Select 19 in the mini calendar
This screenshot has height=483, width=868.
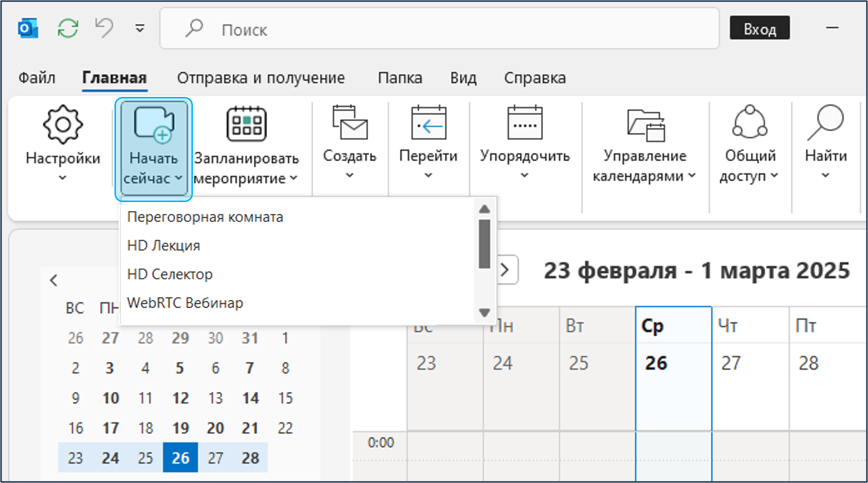click(x=181, y=428)
